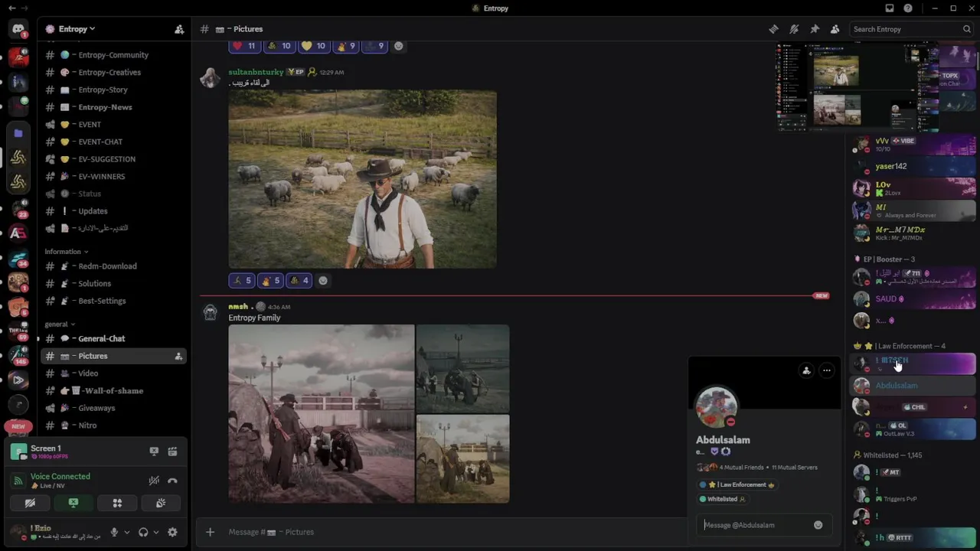Open headphone output options chevron
The width and height of the screenshot is (980, 551).
coord(156,532)
